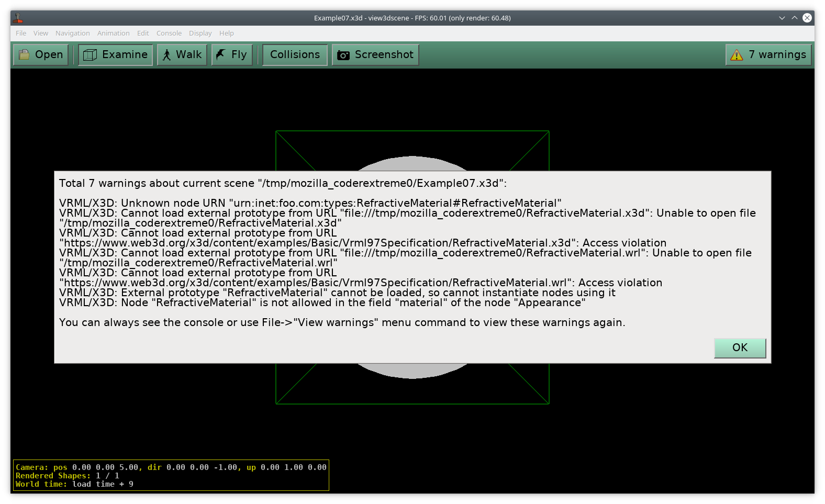Open the Console menu

(169, 33)
